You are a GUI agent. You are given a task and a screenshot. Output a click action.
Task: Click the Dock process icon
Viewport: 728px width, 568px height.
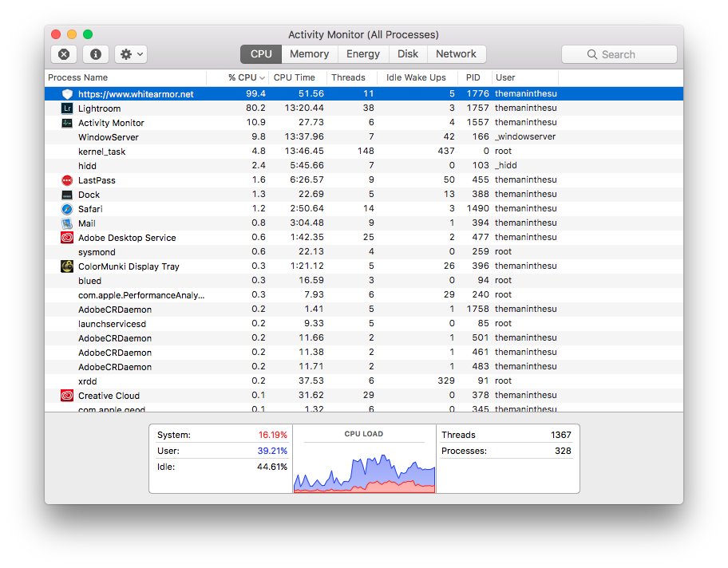pyautogui.click(x=67, y=195)
